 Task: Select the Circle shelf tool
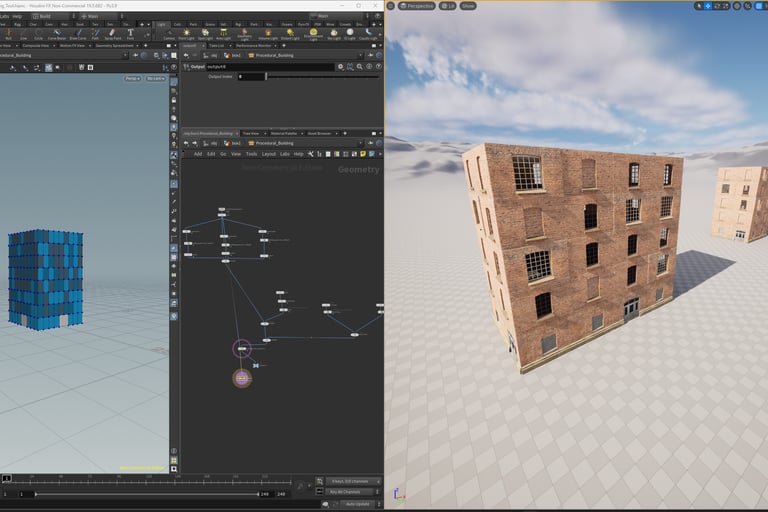pyautogui.click(x=38, y=34)
